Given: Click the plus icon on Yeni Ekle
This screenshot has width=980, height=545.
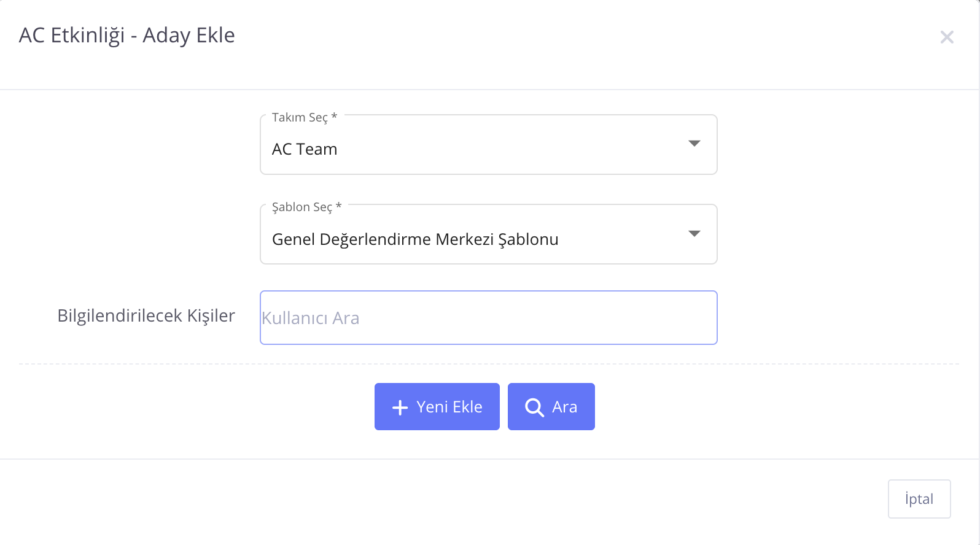Looking at the screenshot, I should pyautogui.click(x=400, y=408).
